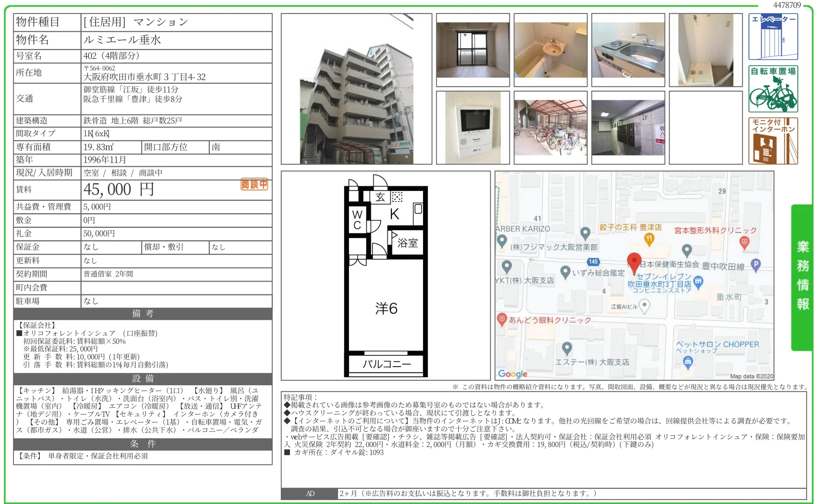Image resolution: width=819 pixels, height=504 pixels.
Task: Click the セブン-イレブン store map marker
Action: click(698, 282)
